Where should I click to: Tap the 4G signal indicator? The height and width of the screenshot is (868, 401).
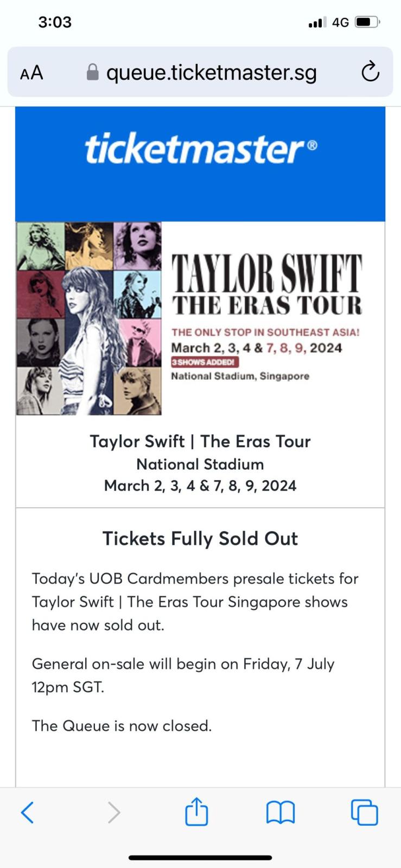(340, 22)
